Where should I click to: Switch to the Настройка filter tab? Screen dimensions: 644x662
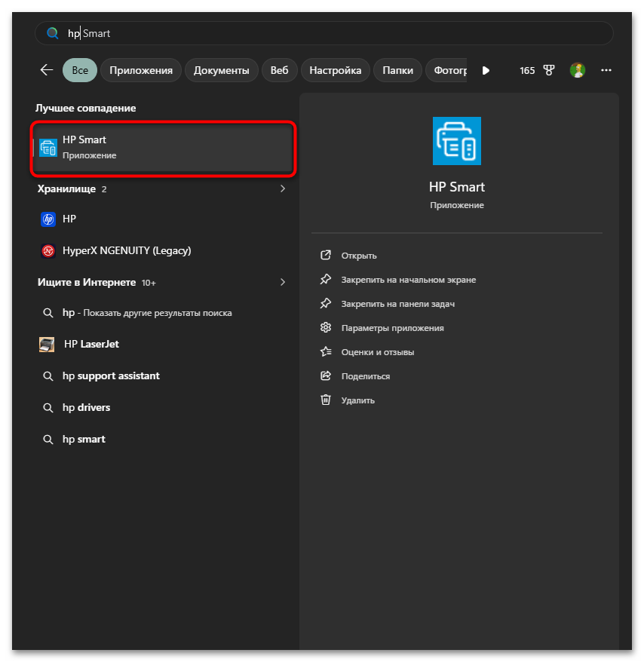(336, 70)
